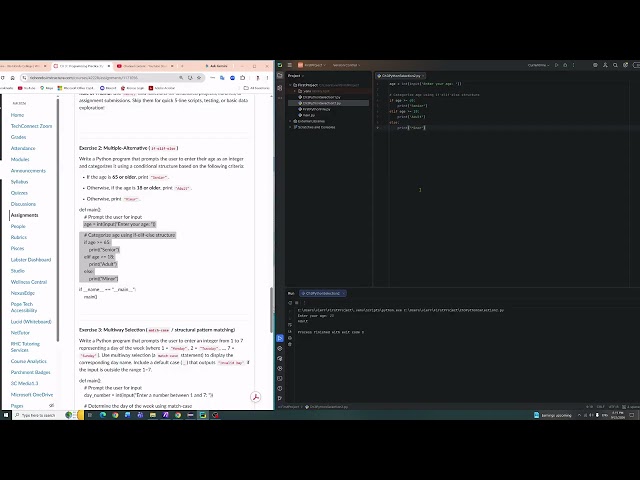This screenshot has height=480, width=640.
Task: Stop the running process in Run panel
Action: pos(297,303)
